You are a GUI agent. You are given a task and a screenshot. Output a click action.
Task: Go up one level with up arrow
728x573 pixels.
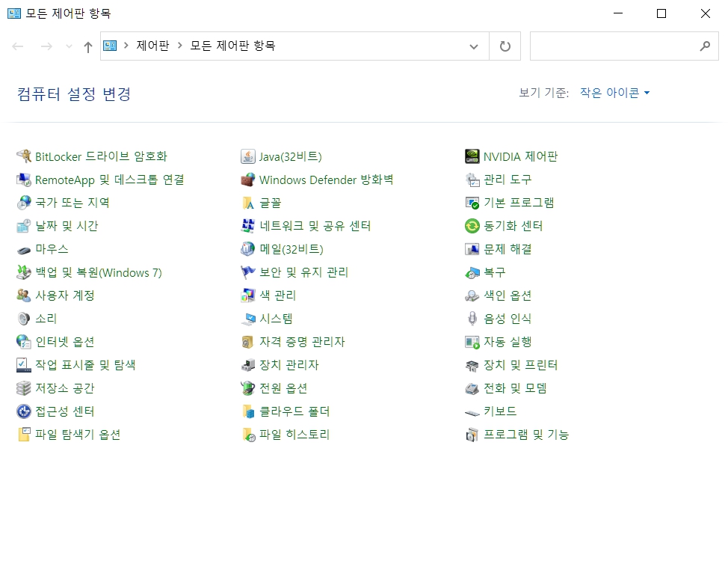coord(87,46)
